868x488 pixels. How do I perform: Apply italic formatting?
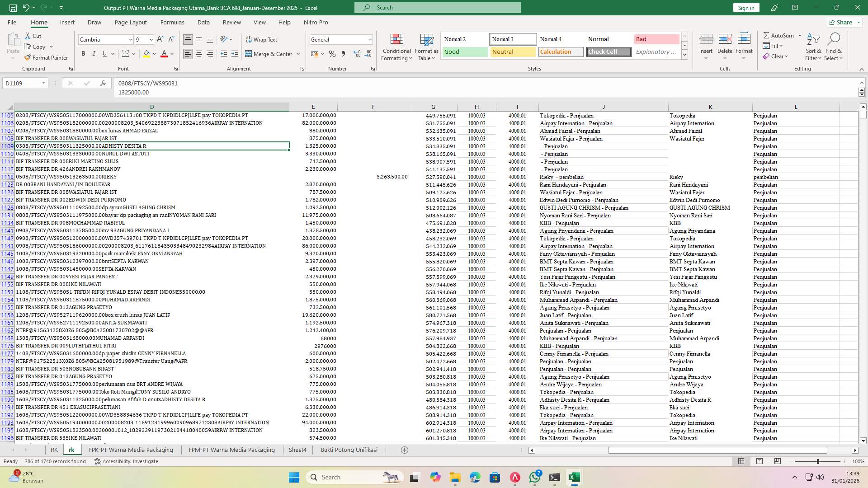(x=94, y=53)
